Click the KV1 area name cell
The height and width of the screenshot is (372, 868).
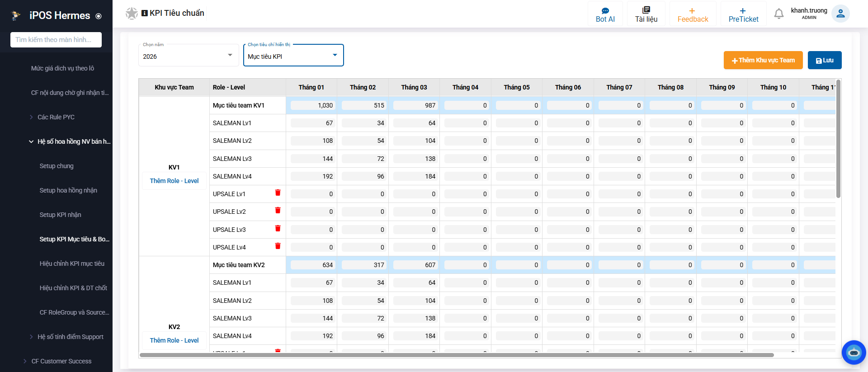click(x=174, y=167)
